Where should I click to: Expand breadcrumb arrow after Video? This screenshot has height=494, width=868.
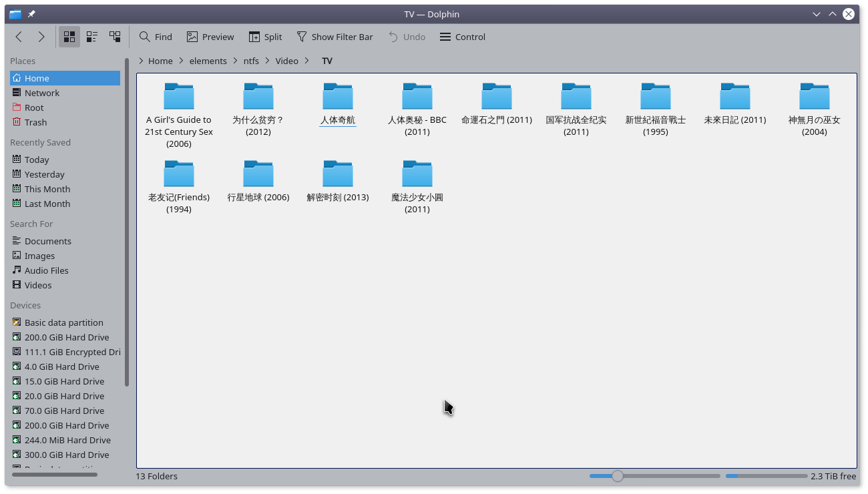[306, 61]
